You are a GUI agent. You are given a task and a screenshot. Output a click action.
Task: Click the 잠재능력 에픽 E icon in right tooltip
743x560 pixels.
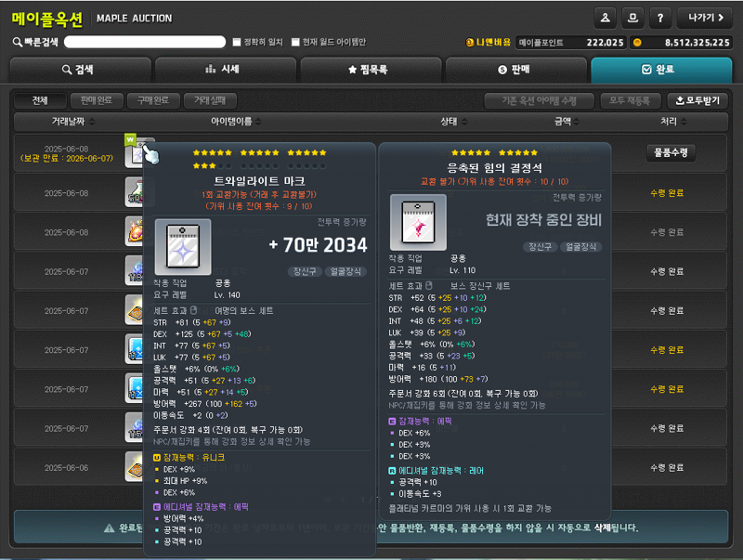pyautogui.click(x=392, y=422)
